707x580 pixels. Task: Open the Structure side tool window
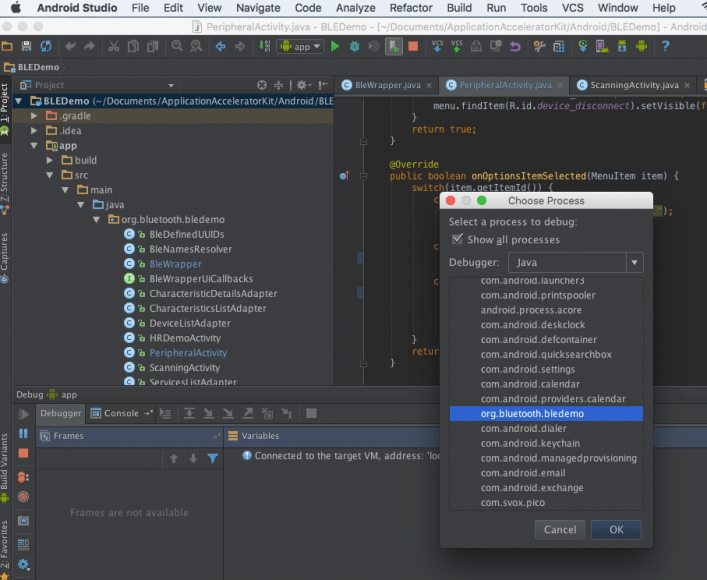[5, 183]
